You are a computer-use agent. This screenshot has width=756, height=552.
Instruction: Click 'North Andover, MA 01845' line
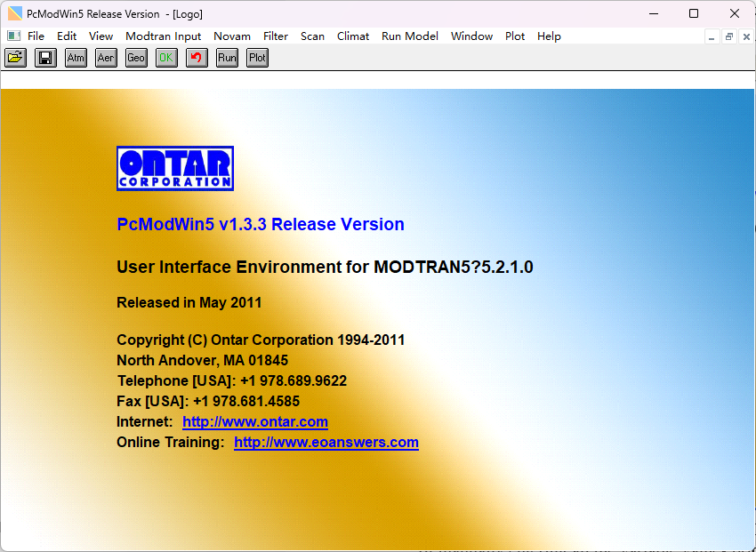pyautogui.click(x=203, y=360)
